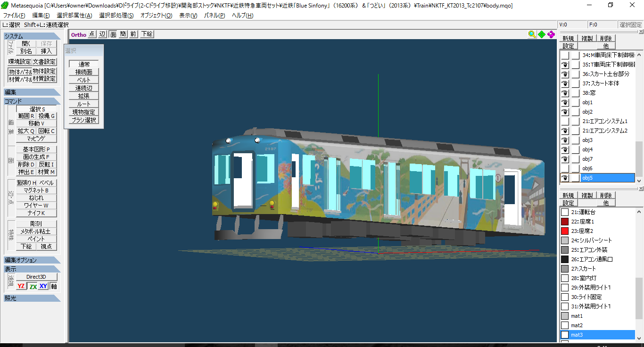Toggle 下絵 background image in viewport header
This screenshot has width=644, height=347.
pos(147,34)
